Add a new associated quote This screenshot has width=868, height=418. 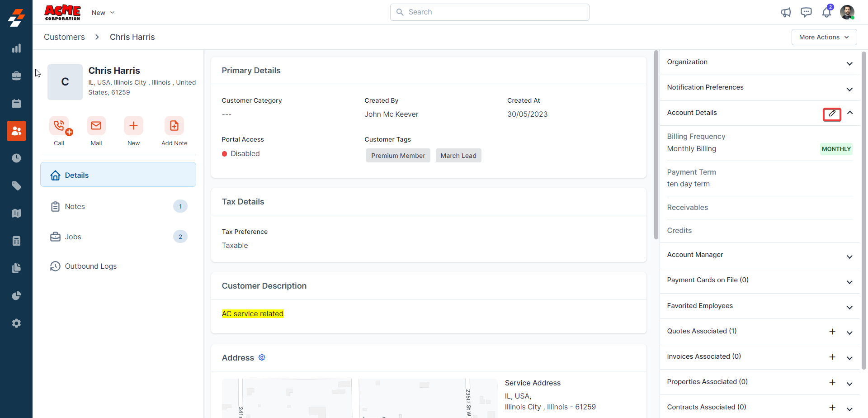[x=832, y=332]
